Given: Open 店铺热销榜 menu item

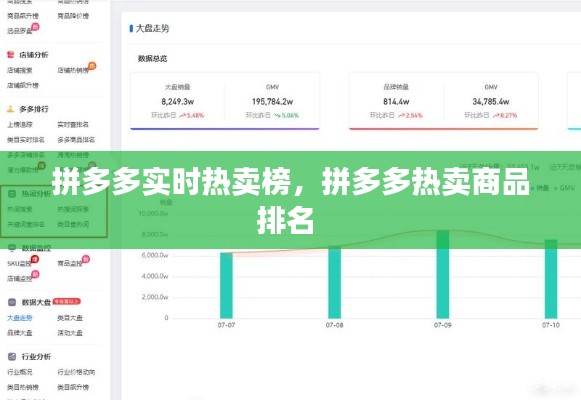Looking at the screenshot, I should point(73,70).
